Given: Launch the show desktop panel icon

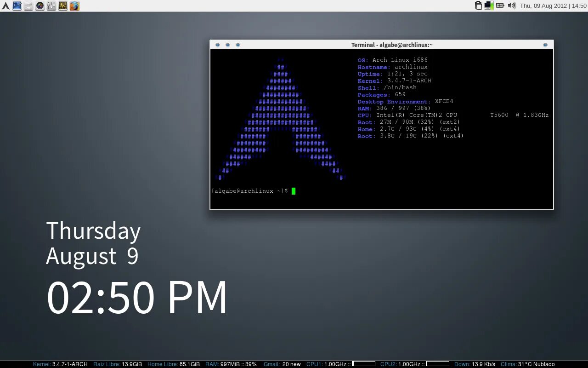Looking at the screenshot, I should (17, 6).
